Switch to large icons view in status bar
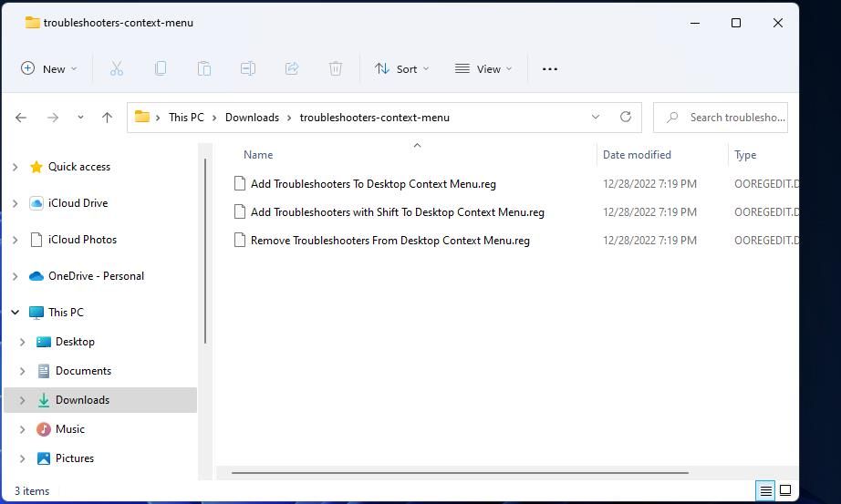The image size is (841, 504). [x=785, y=490]
